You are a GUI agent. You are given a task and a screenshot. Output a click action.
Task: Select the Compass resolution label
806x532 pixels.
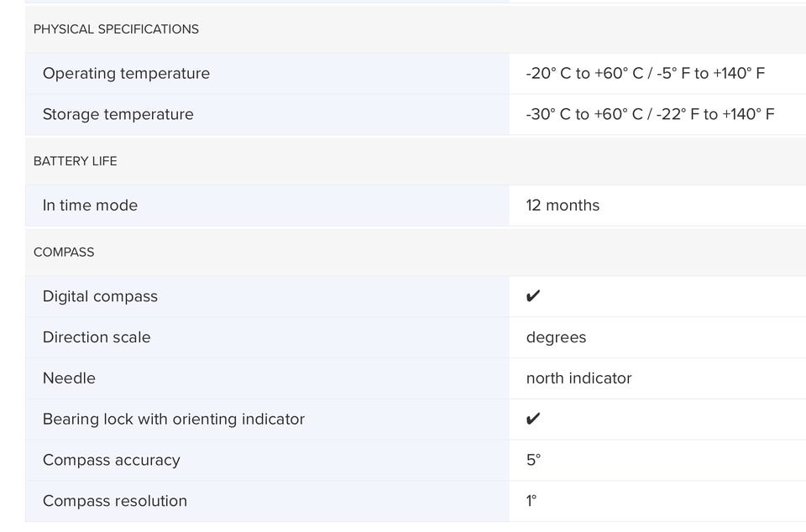[x=115, y=501]
